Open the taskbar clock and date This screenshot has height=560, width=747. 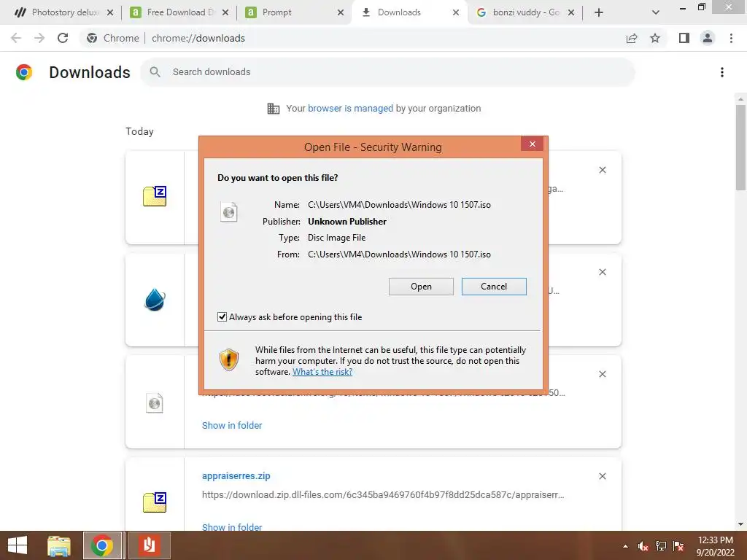715,546
